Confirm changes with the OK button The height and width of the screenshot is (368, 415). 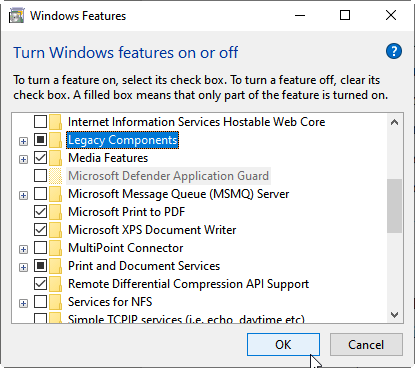pos(283,345)
